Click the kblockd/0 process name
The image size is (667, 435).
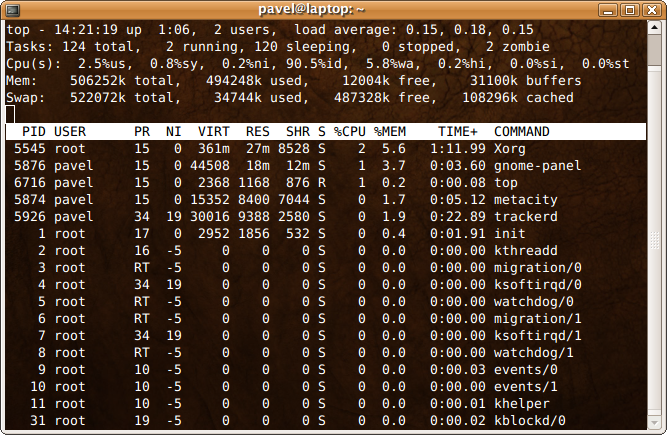pos(530,421)
